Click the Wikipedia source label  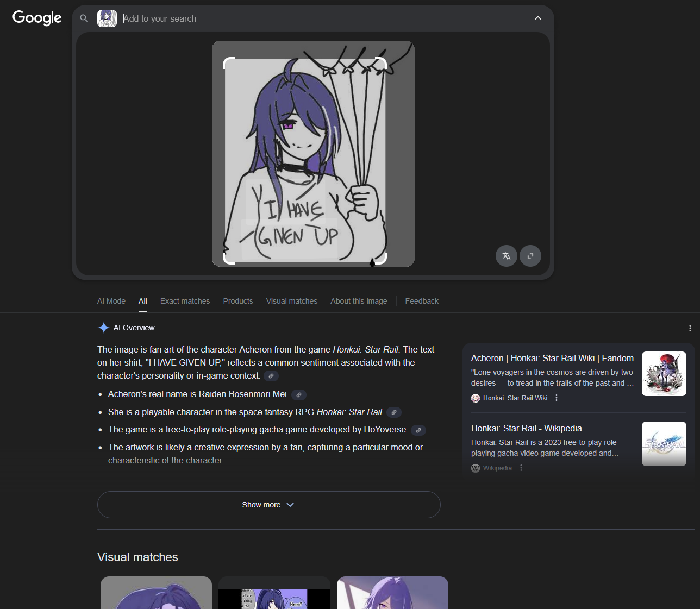click(497, 468)
